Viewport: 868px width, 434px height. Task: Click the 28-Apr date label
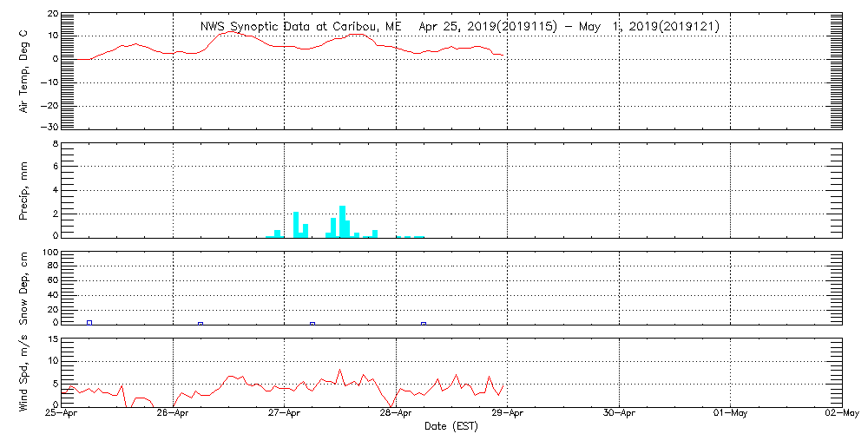[396, 414]
